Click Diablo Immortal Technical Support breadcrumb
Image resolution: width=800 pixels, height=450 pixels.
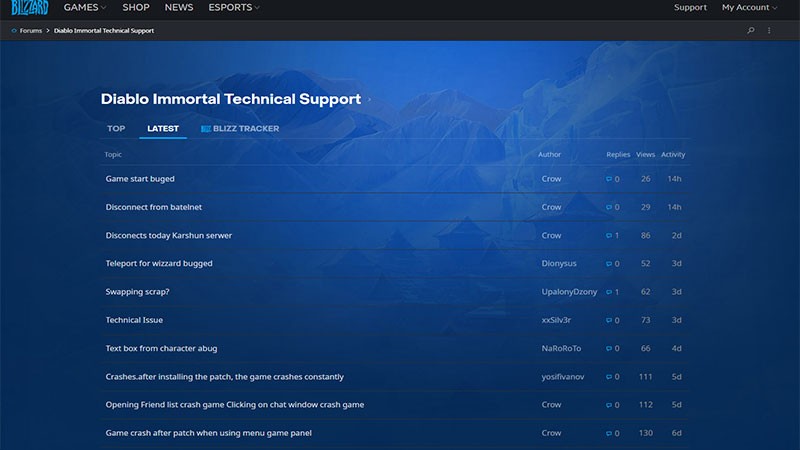point(104,31)
